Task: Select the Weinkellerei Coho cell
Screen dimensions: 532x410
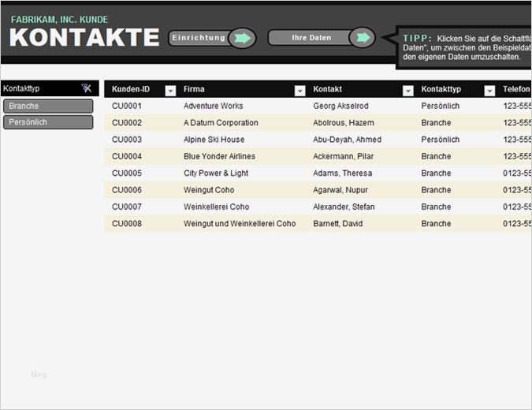Action: tap(216, 207)
